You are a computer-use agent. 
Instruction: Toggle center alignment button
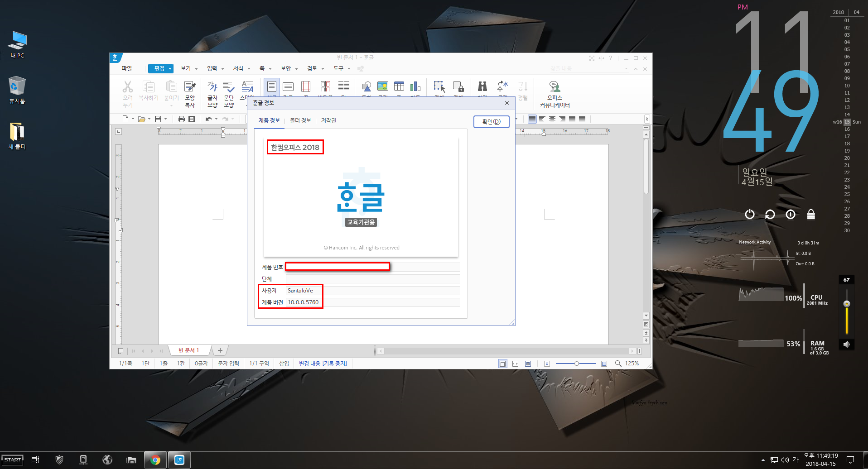[x=552, y=119]
